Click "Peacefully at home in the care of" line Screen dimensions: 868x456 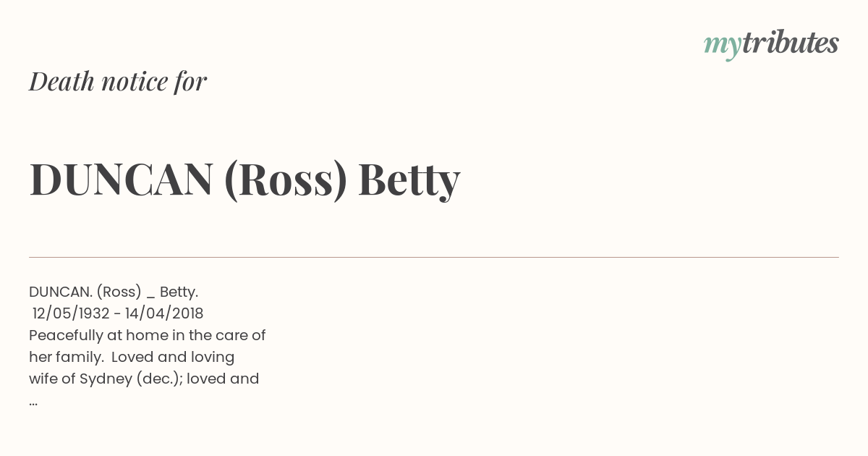pyautogui.click(x=148, y=336)
